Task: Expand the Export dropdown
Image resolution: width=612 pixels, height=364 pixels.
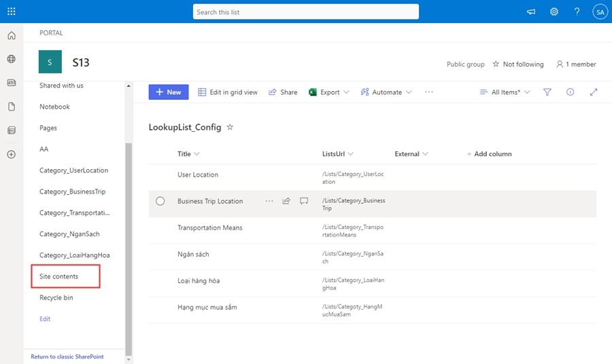Action: (x=330, y=92)
